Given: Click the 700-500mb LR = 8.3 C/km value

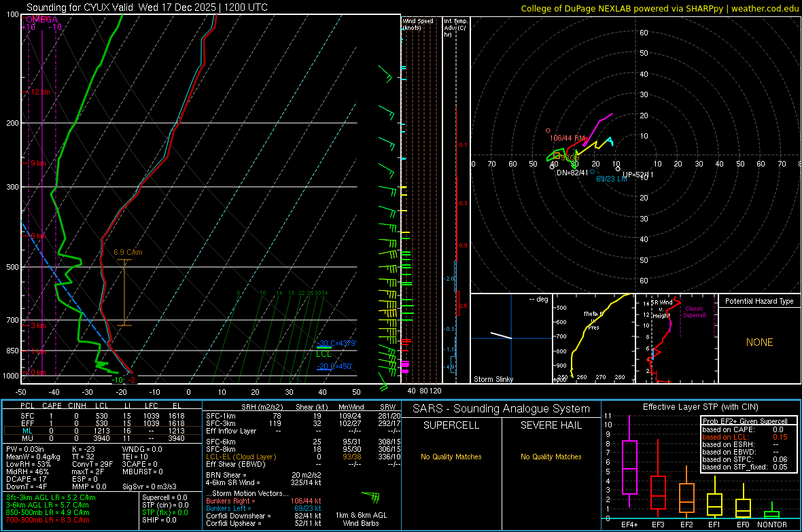Looking at the screenshot, I should (48, 520).
